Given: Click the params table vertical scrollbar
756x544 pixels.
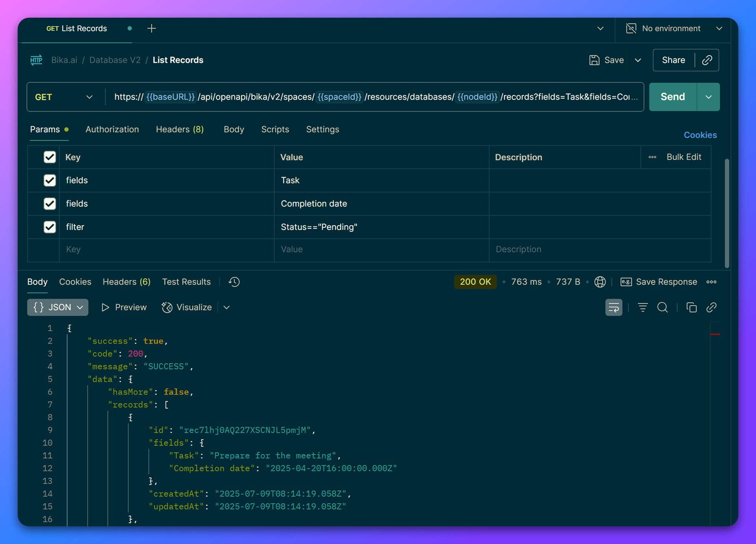Looking at the screenshot, I should point(726,213).
